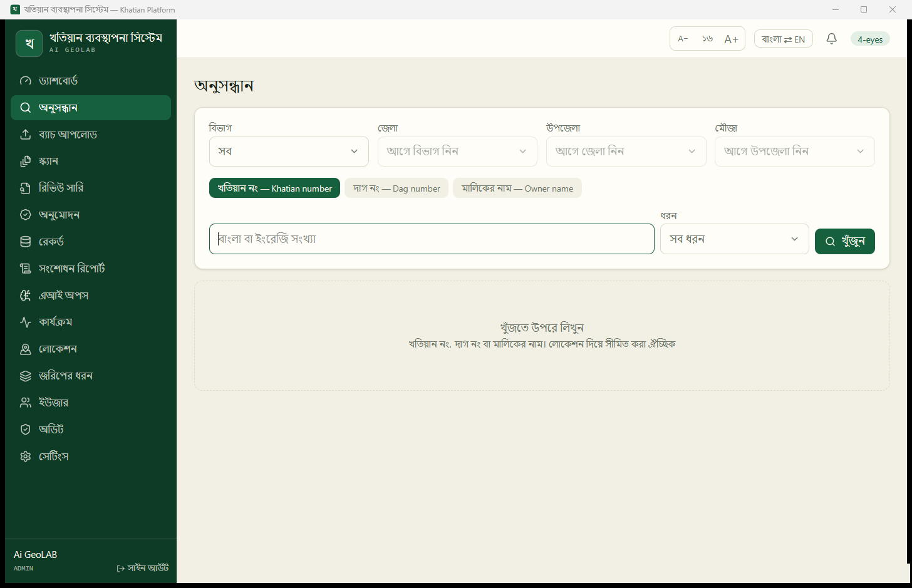Screen dimensions: 912x588
Task: Go to অনুসন্ধান search in sidebar
Action: 91,108
